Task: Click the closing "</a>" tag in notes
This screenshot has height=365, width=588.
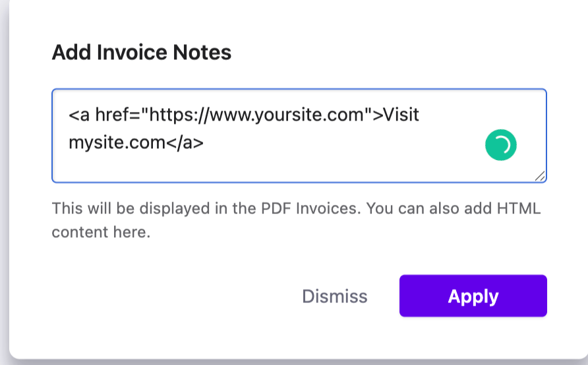Action: (185, 142)
